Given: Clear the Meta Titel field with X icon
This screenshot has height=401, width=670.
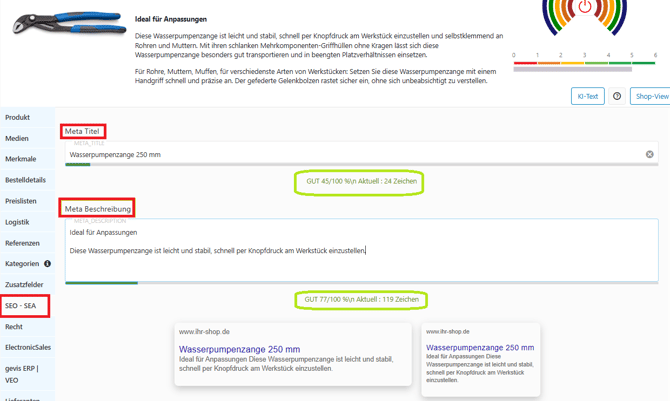Looking at the screenshot, I should click(x=649, y=155).
